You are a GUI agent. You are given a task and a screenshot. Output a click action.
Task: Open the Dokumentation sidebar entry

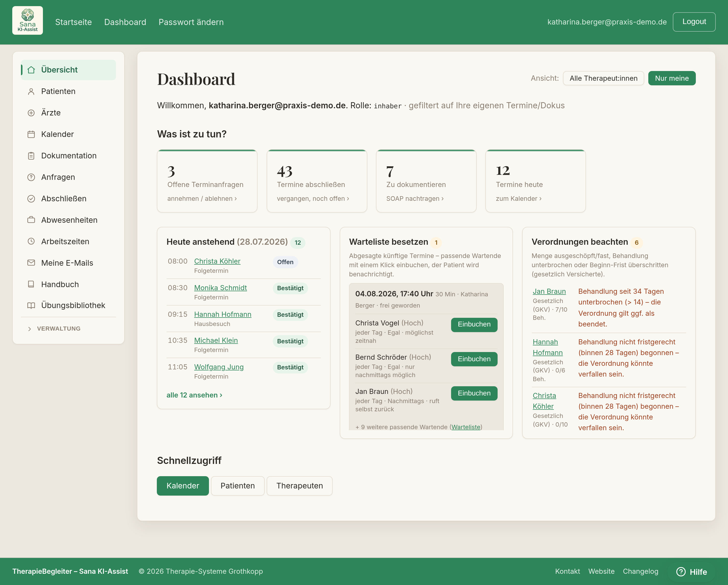coord(68,156)
